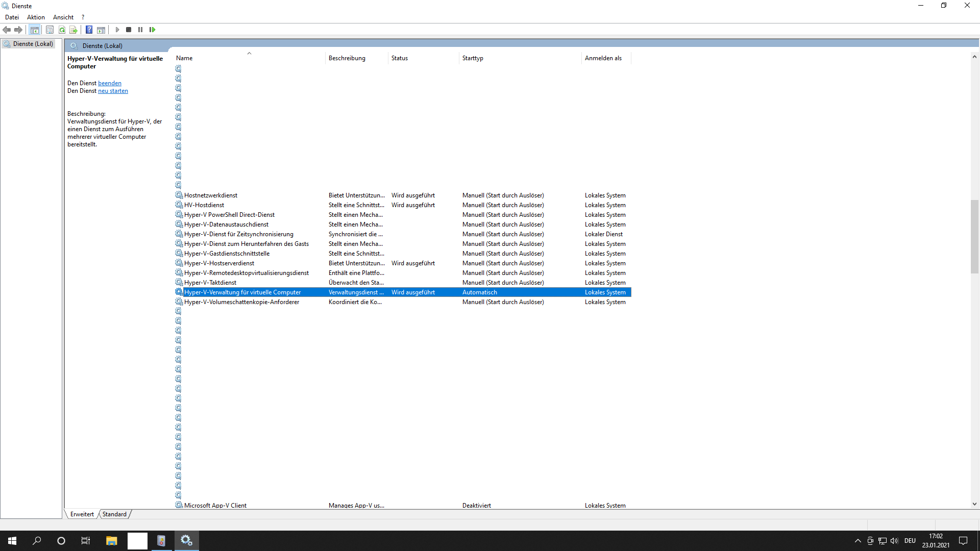
Task: Click the Back arrow in the toolbar
Action: pyautogui.click(x=7, y=30)
